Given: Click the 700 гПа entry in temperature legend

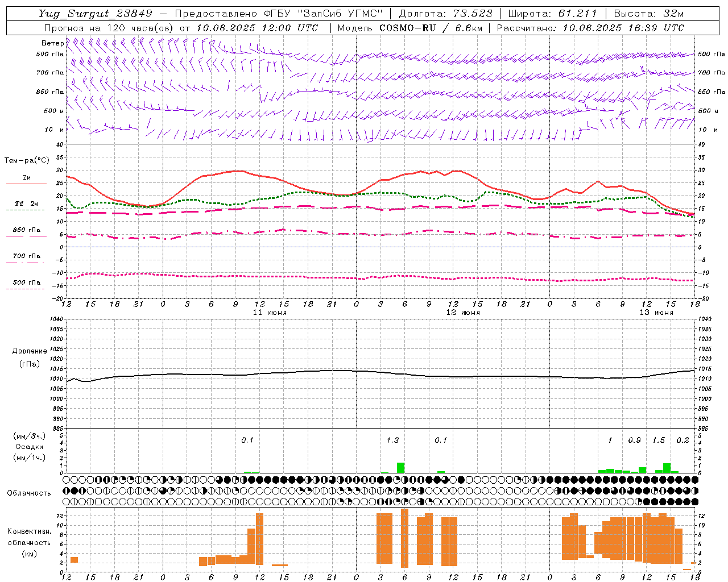Looking at the screenshot, I should coord(27,256).
